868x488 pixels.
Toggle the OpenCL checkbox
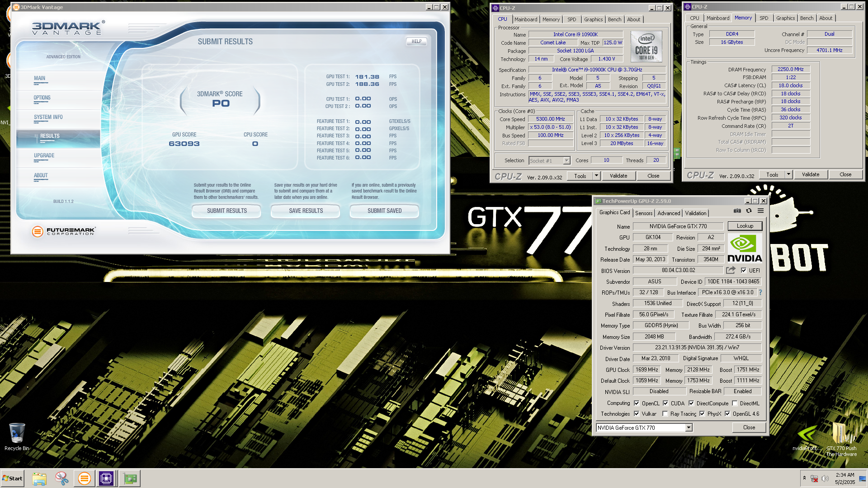click(x=637, y=403)
